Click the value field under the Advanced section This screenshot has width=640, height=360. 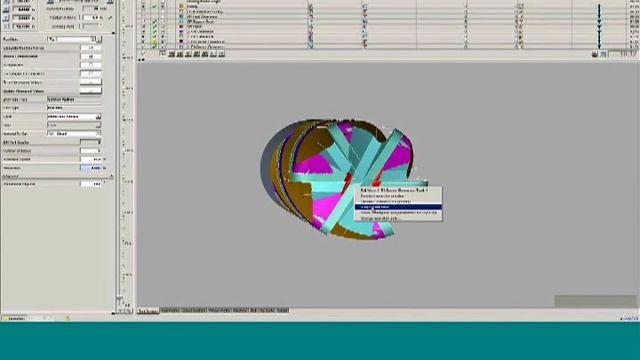(x=91, y=184)
